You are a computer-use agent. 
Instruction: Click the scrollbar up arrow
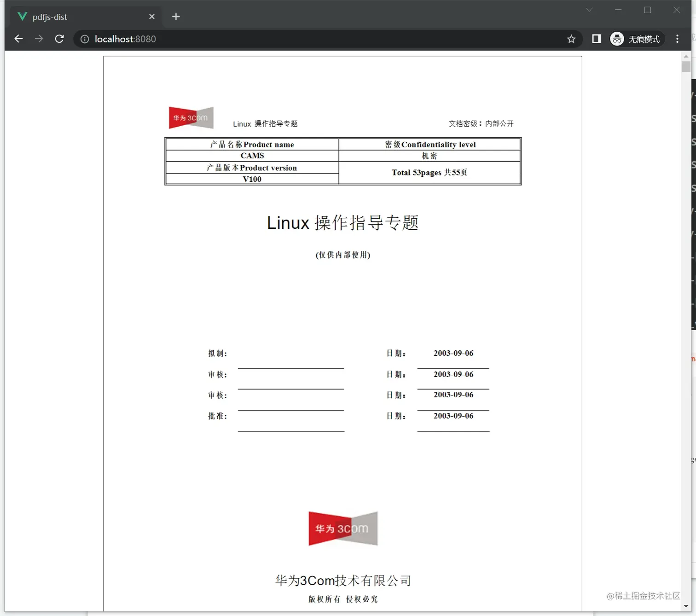pyautogui.click(x=686, y=56)
